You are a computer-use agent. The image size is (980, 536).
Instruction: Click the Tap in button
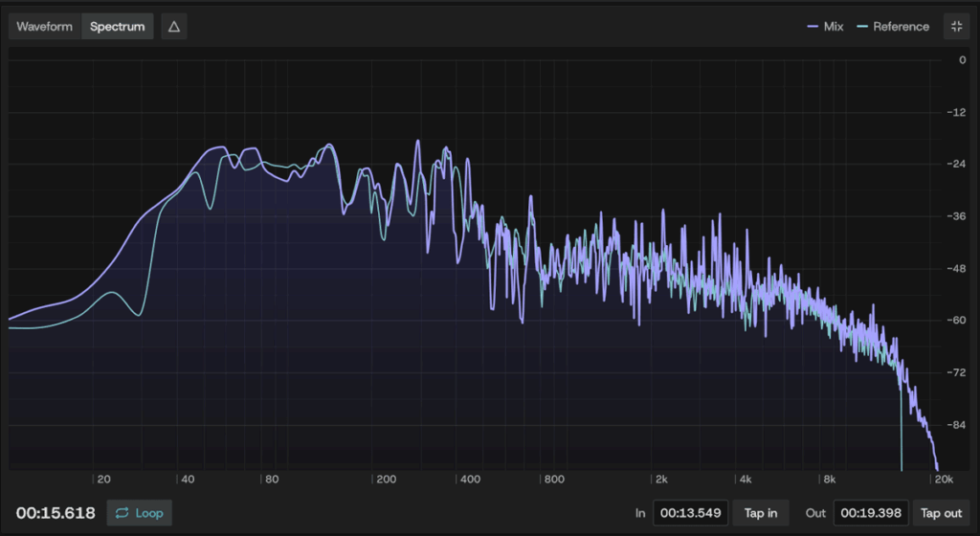[761, 513]
